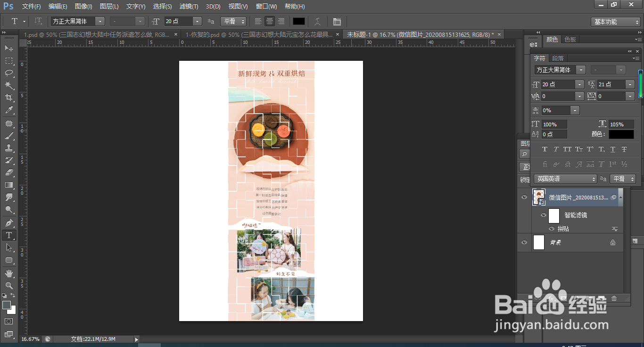Viewport: 644px width, 347px height.
Task: Select the Lasso tool
Action: click(x=9, y=73)
